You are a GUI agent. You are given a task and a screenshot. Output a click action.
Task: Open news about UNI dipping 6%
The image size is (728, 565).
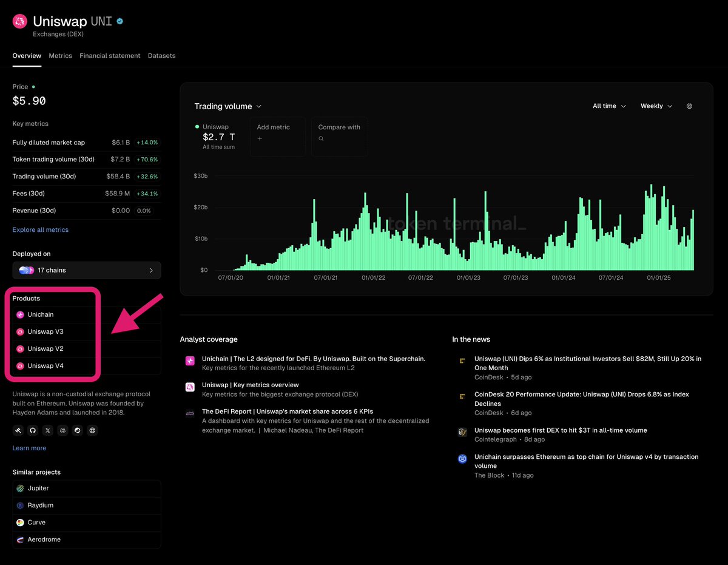point(588,363)
